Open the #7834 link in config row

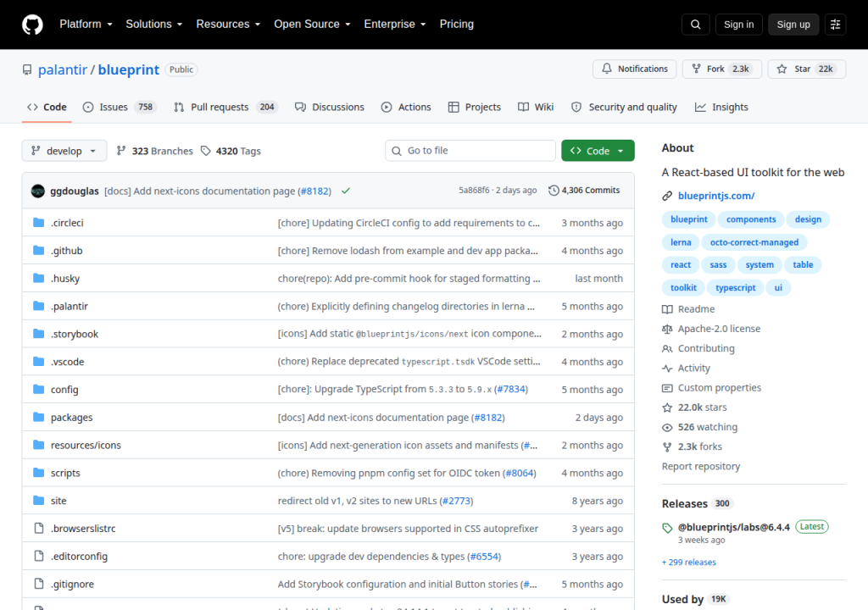pyautogui.click(x=511, y=389)
